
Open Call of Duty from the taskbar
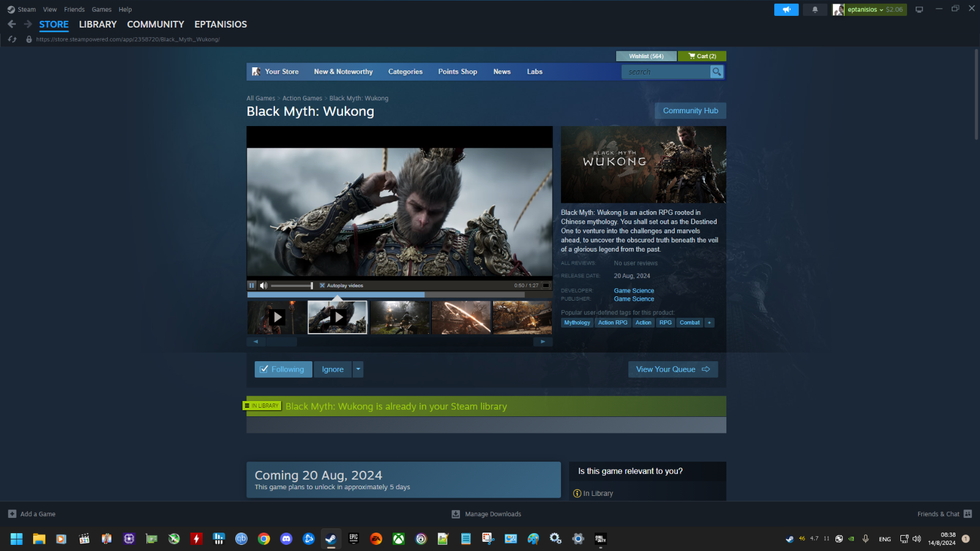click(601, 539)
